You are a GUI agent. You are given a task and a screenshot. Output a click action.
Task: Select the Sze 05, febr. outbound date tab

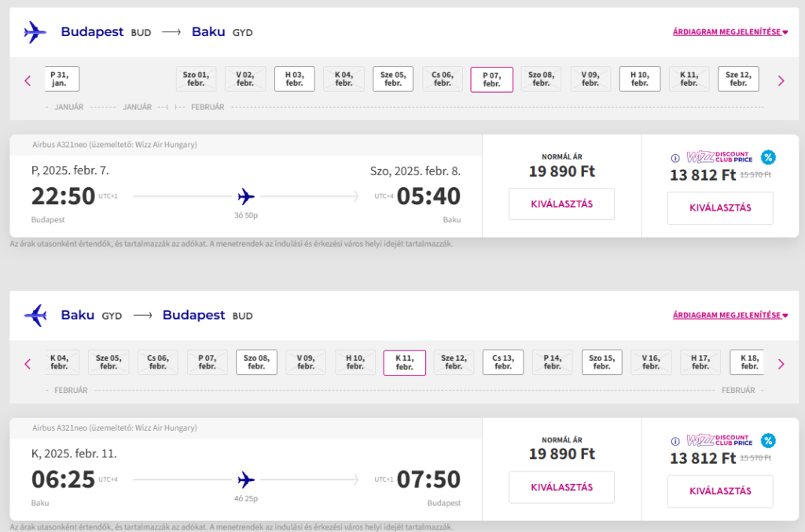393,79
